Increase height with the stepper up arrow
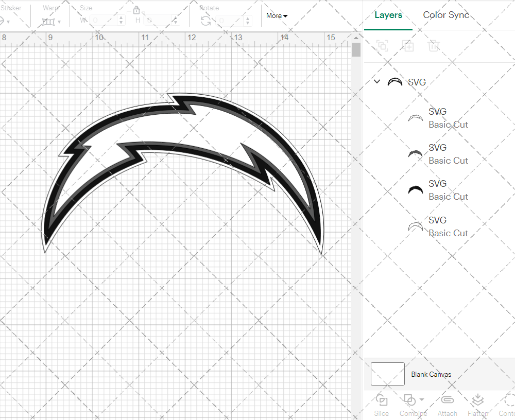515x420 pixels. pyautogui.click(x=176, y=17)
